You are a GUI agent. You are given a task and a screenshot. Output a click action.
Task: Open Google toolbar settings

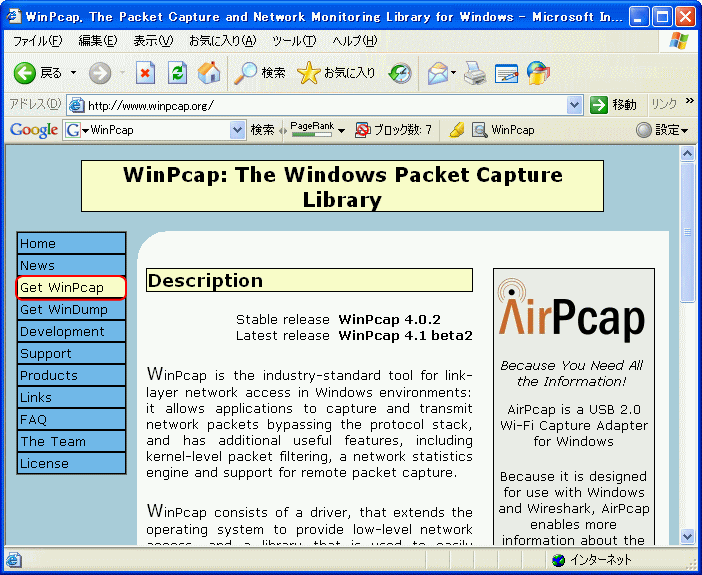[662, 130]
